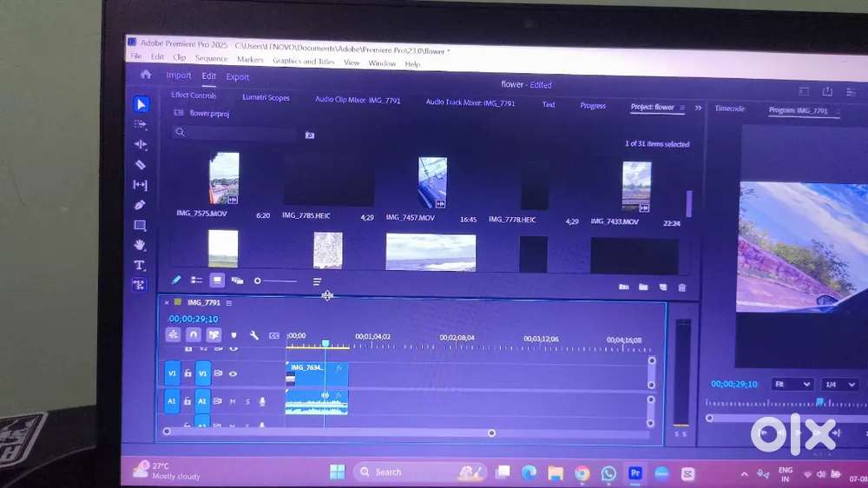868x488 pixels.
Task: Expand the hidden panel tabs chevron
Action: (698, 108)
